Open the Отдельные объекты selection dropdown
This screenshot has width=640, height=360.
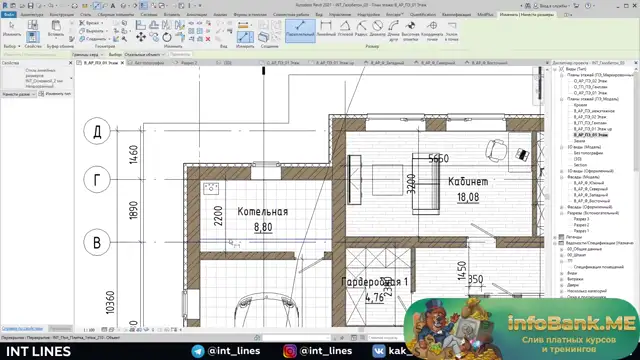(x=144, y=54)
